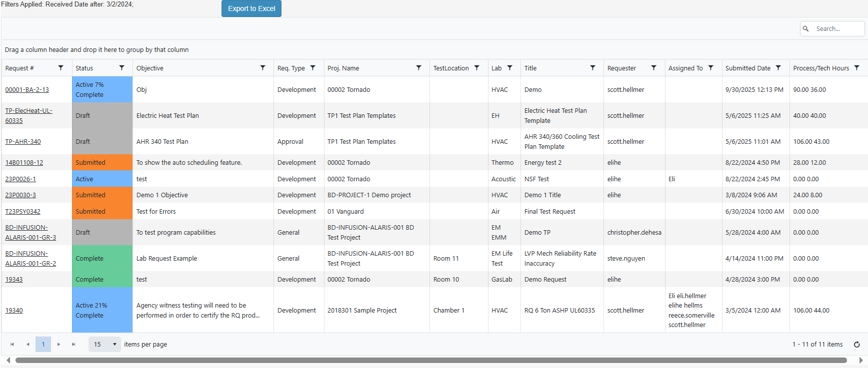Image resolution: width=868 pixels, height=368 pixels.
Task: Sort by Lab column header
Action: [496, 68]
